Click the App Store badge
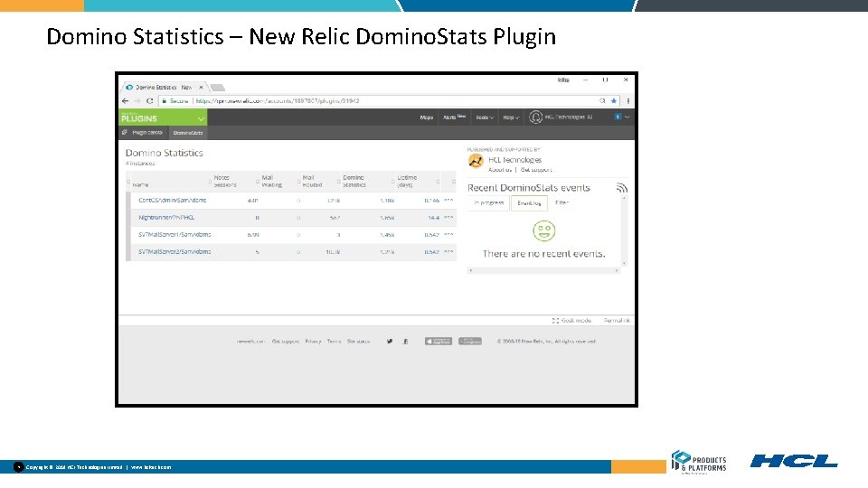This screenshot has width=868, height=488. [438, 342]
